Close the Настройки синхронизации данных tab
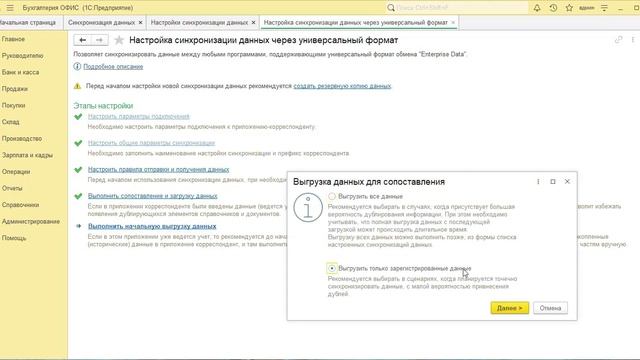 click(x=253, y=22)
